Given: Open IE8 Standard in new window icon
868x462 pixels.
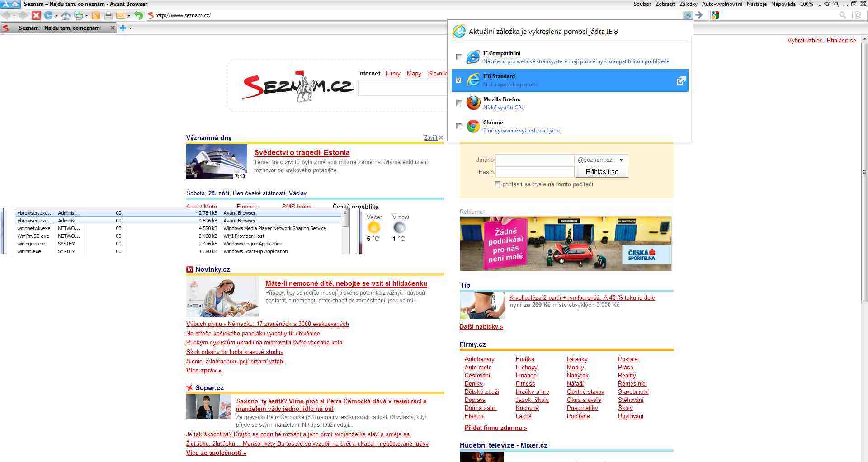Looking at the screenshot, I should 681,80.
